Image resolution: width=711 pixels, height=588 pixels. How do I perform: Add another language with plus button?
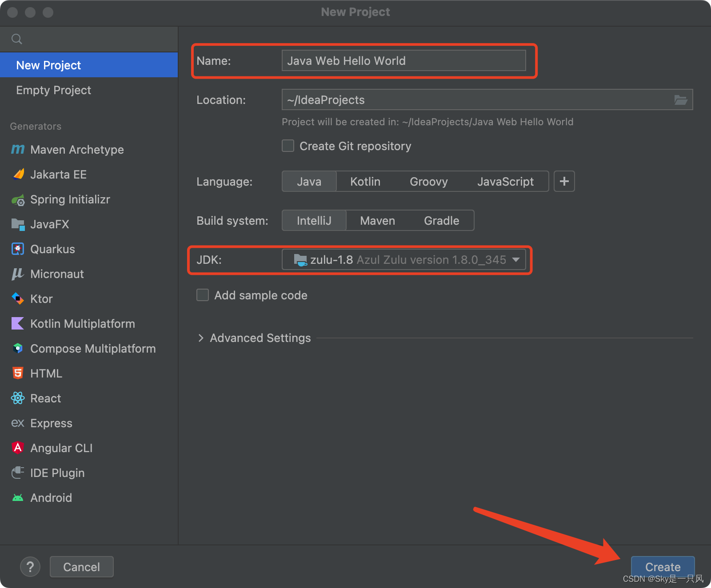pyautogui.click(x=564, y=181)
